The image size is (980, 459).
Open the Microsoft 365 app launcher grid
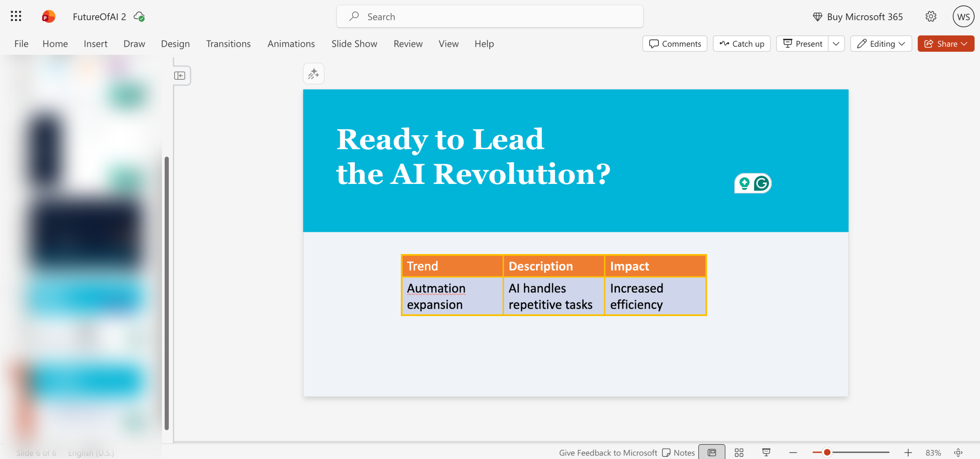click(x=16, y=16)
